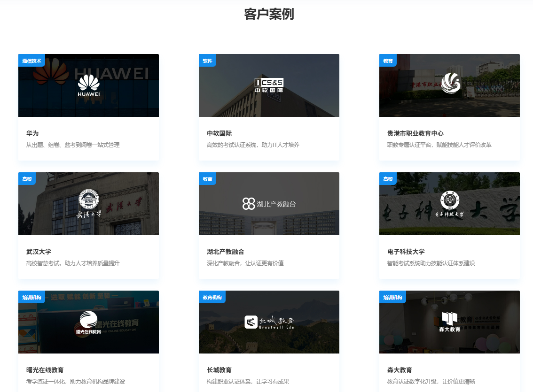Click the text 高效的考试认证系统，助力IT人才培养
533x392 pixels.
click(253, 145)
